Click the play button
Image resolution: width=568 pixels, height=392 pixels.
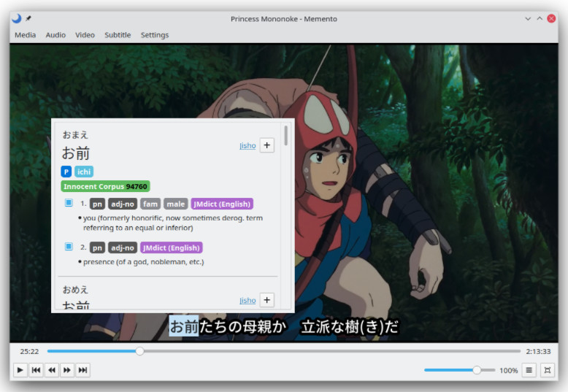coord(20,370)
